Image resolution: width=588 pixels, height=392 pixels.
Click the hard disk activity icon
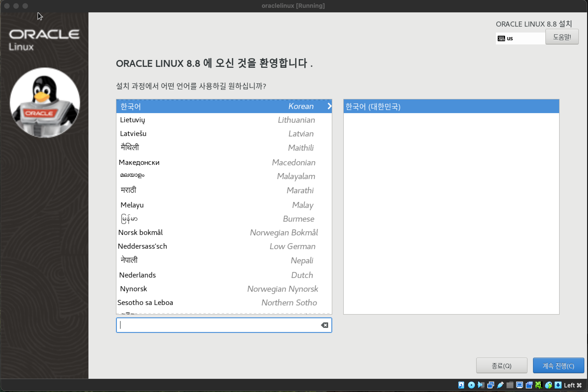coord(461,385)
